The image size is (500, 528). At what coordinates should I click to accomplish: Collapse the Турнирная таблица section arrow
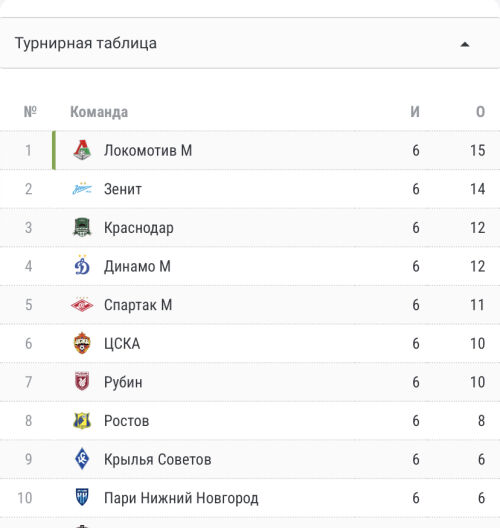[x=465, y=44]
